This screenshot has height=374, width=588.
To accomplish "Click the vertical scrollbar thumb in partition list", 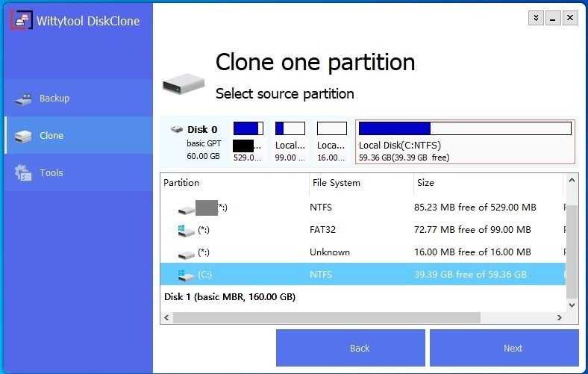I will click(x=572, y=252).
